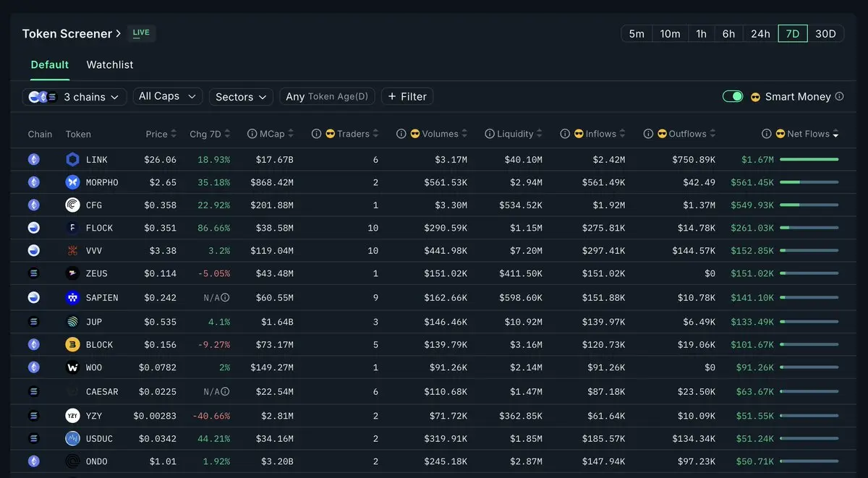Open the 3 chains dropdown
The width and height of the screenshot is (868, 478).
[x=75, y=97]
